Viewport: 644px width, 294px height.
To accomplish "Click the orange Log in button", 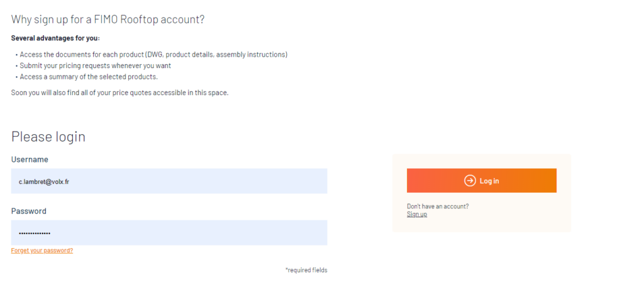I will [481, 181].
